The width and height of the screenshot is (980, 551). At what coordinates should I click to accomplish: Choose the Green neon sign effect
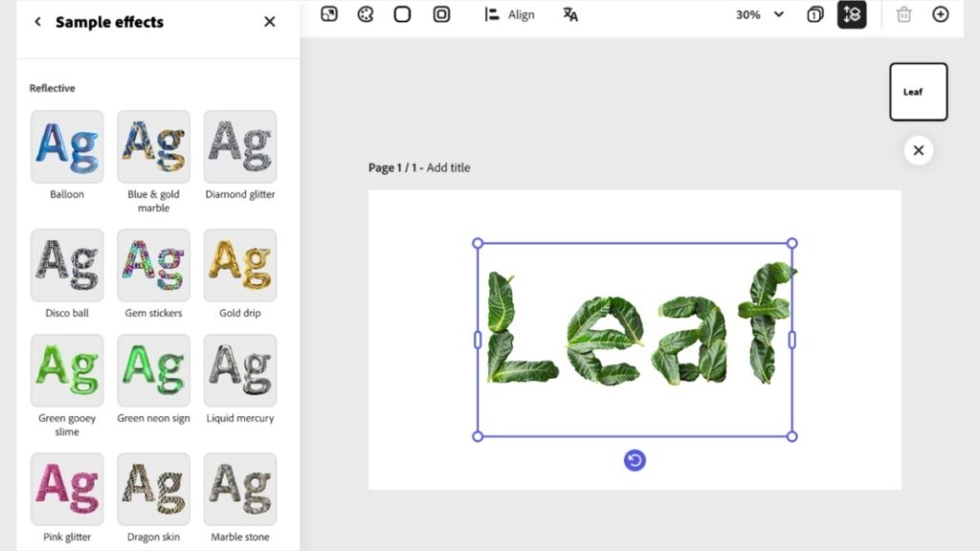point(153,370)
